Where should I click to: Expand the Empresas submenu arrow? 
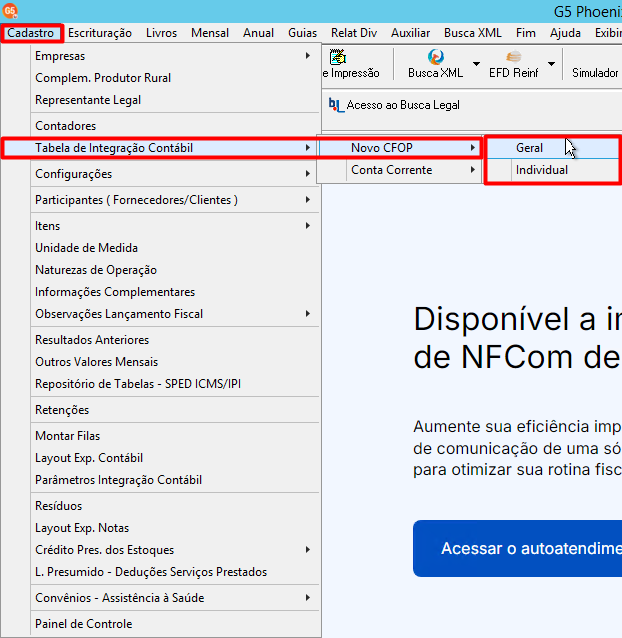pyautogui.click(x=308, y=56)
